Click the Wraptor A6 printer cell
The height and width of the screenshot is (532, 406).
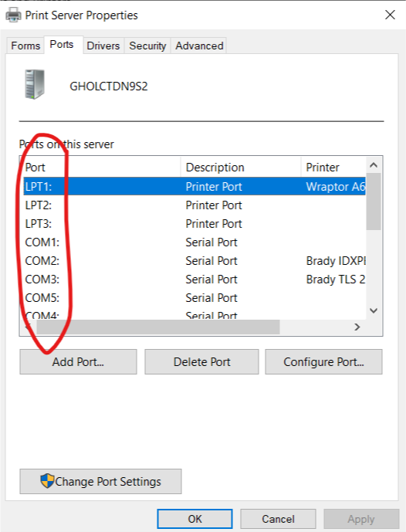pos(336,187)
